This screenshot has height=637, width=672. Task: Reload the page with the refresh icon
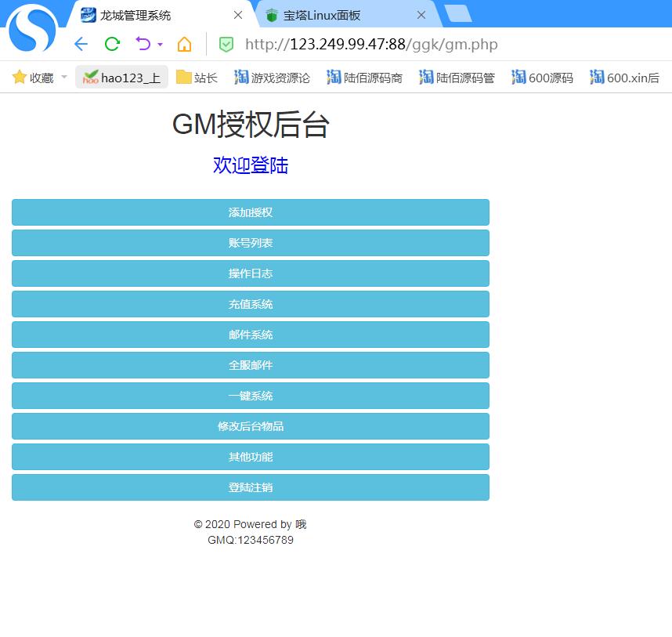112,44
